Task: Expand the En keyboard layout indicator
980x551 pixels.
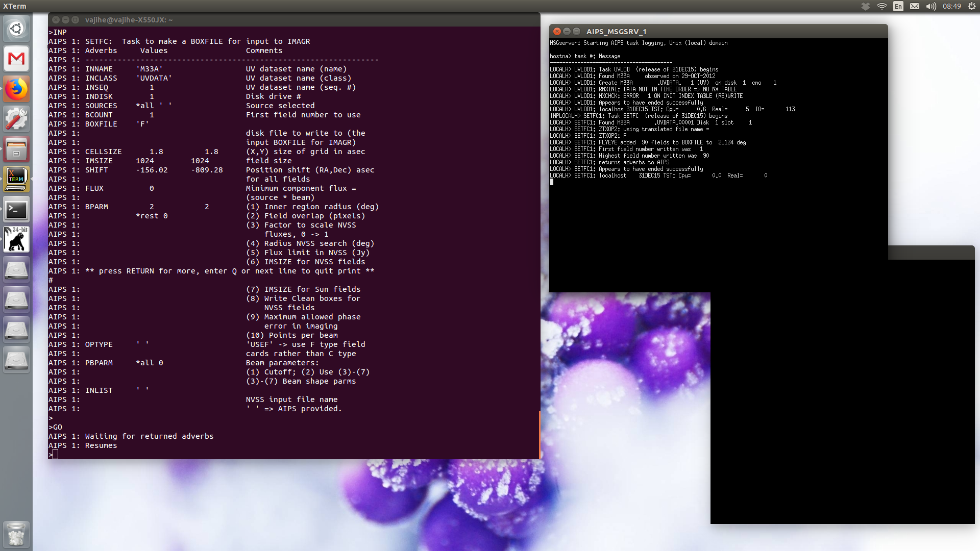Action: [x=898, y=6]
